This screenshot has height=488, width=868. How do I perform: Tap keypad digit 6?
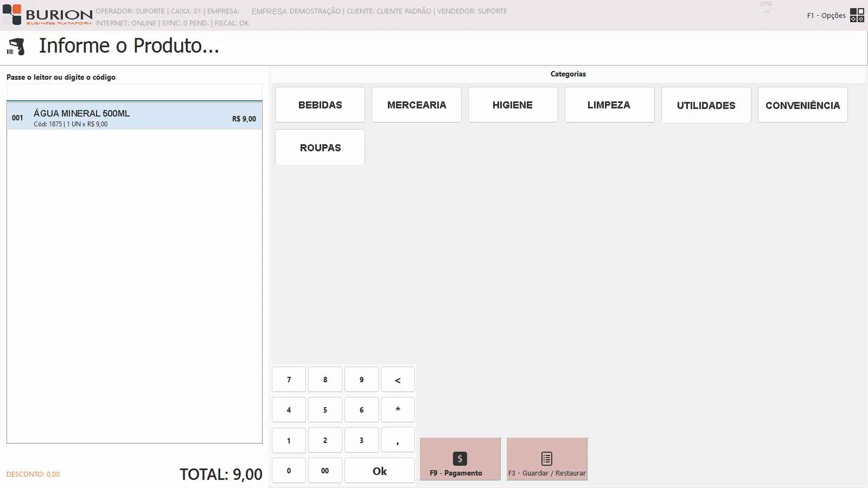point(361,410)
